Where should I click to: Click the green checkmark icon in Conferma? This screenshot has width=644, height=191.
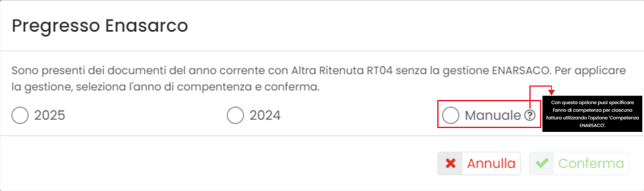point(541,164)
